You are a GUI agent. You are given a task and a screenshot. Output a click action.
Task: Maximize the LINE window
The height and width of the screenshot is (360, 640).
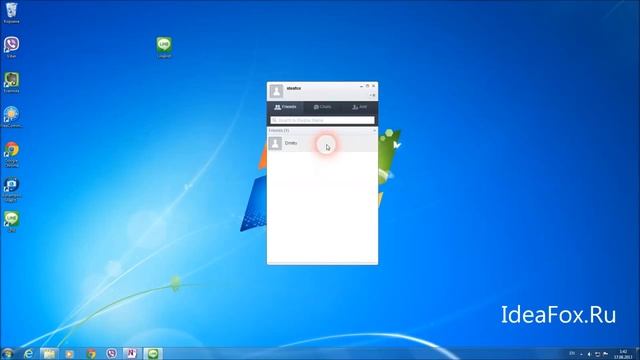click(x=367, y=86)
